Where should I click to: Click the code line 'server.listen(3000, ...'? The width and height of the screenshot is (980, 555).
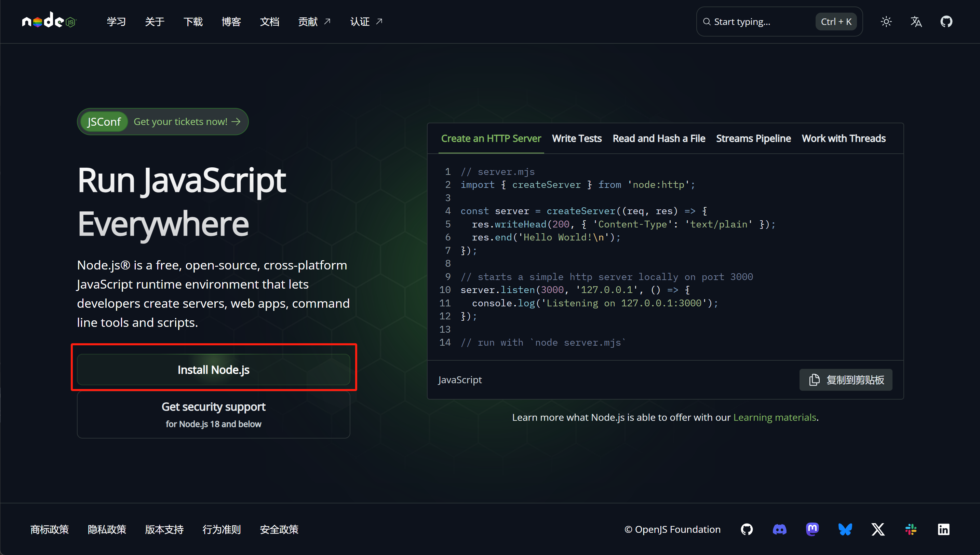tap(575, 290)
